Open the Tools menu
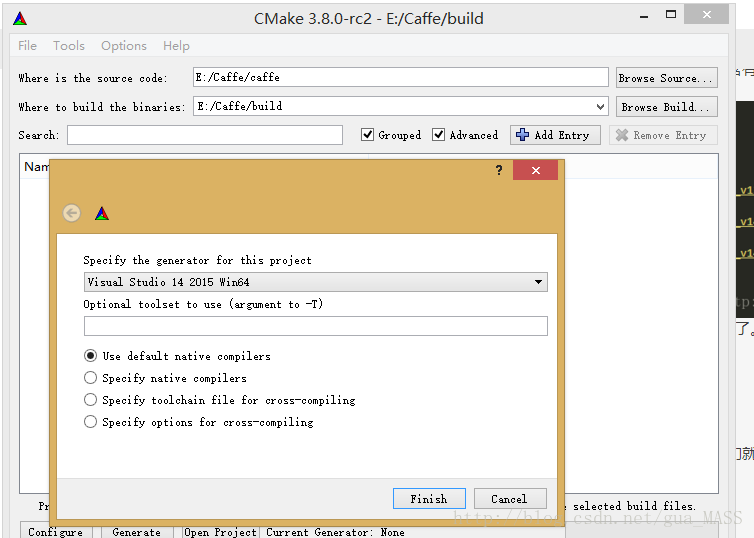The width and height of the screenshot is (754, 538). click(69, 46)
